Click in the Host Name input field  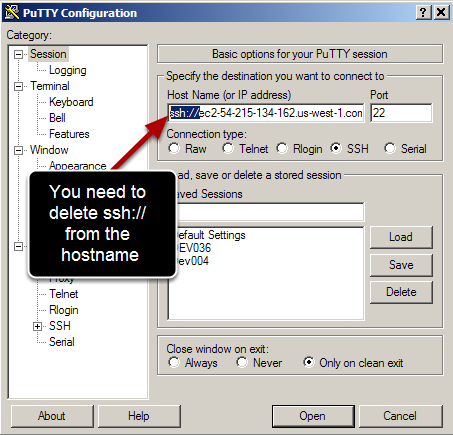266,113
